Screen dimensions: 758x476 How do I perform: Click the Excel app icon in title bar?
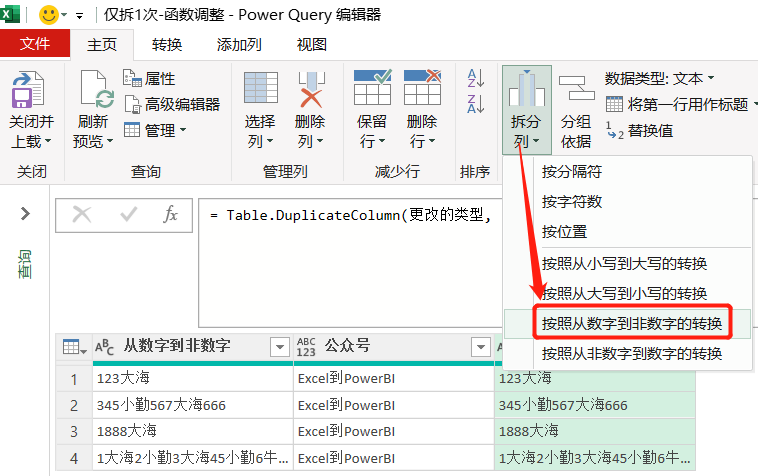coord(9,14)
